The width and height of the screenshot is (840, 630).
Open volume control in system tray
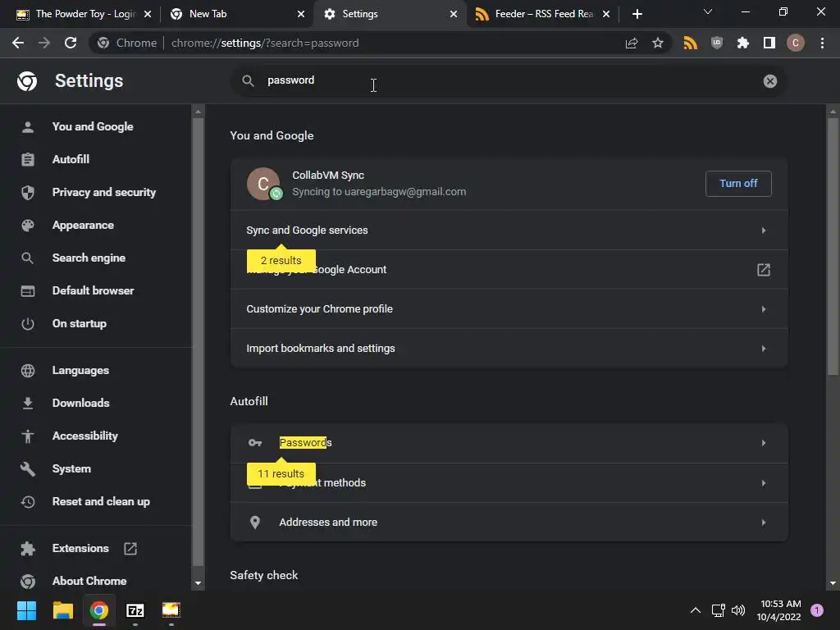[738, 610]
